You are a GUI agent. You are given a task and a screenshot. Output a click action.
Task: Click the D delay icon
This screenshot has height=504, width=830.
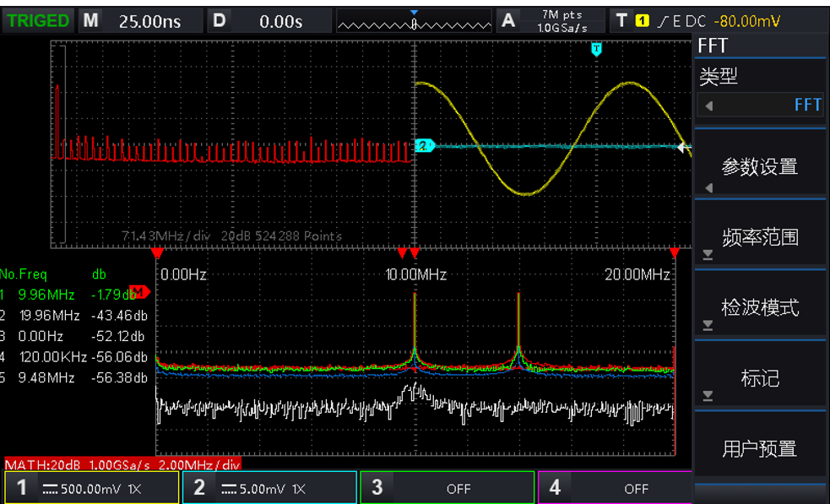tap(220, 21)
